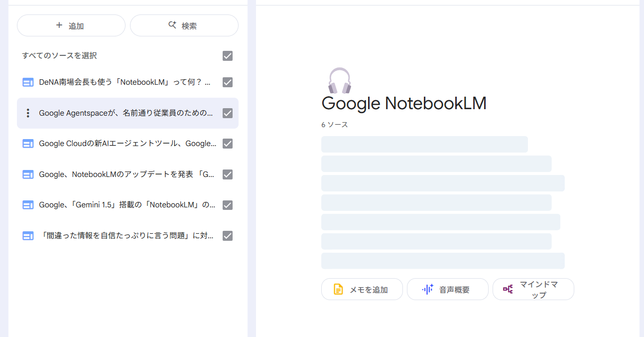Image resolution: width=644 pixels, height=337 pixels.
Task: Select the 「間違った情報を自信たっぷりに言う問題」 source
Action: [127, 236]
